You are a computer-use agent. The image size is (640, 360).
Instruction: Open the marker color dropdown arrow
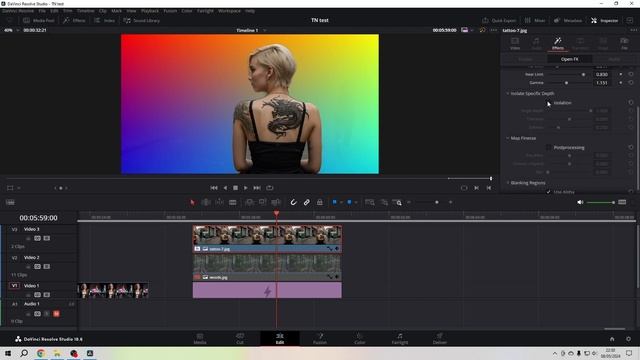click(356, 202)
